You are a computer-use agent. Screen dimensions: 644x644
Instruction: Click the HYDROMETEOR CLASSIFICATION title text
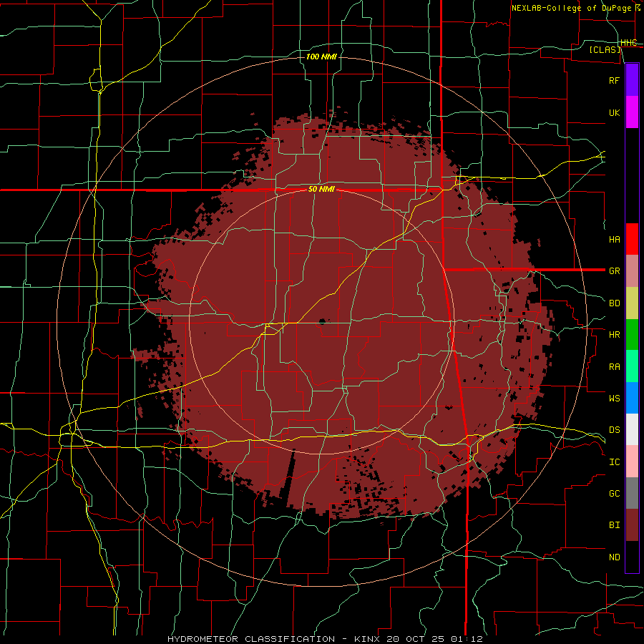251,639
